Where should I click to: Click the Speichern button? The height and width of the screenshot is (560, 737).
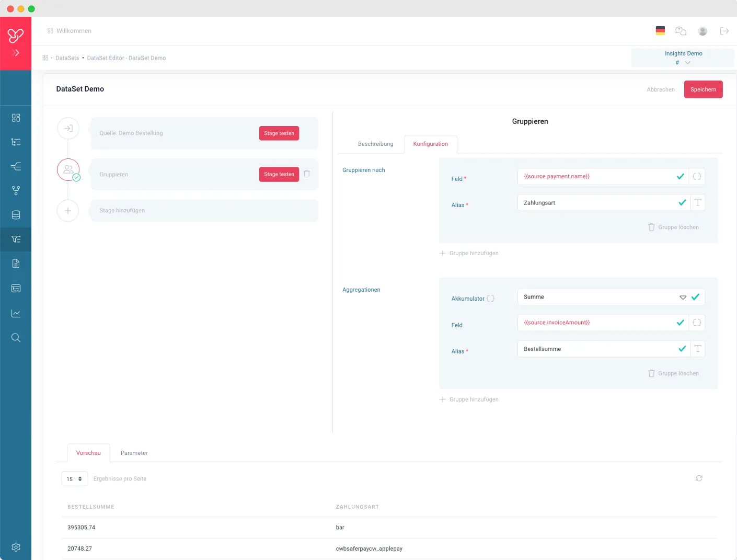coord(703,89)
